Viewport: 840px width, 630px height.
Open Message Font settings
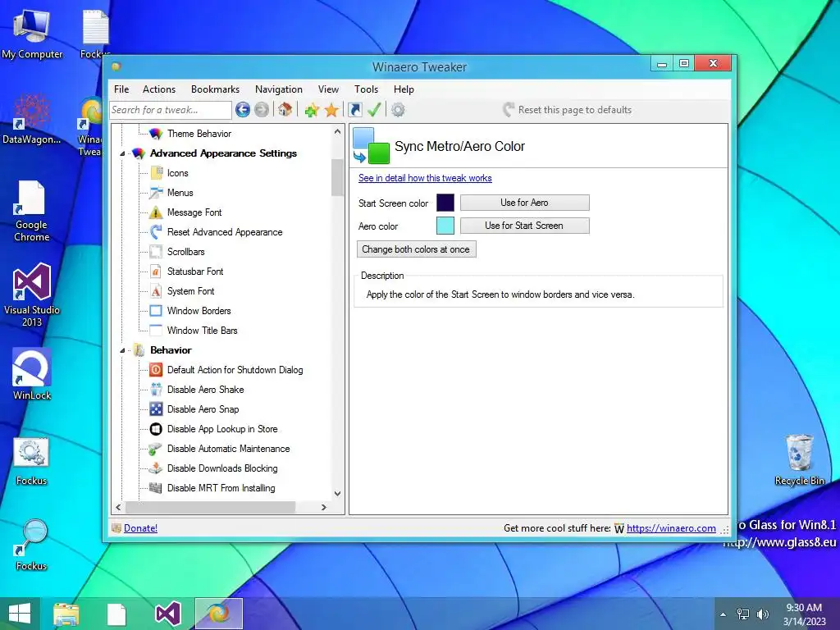tap(194, 212)
